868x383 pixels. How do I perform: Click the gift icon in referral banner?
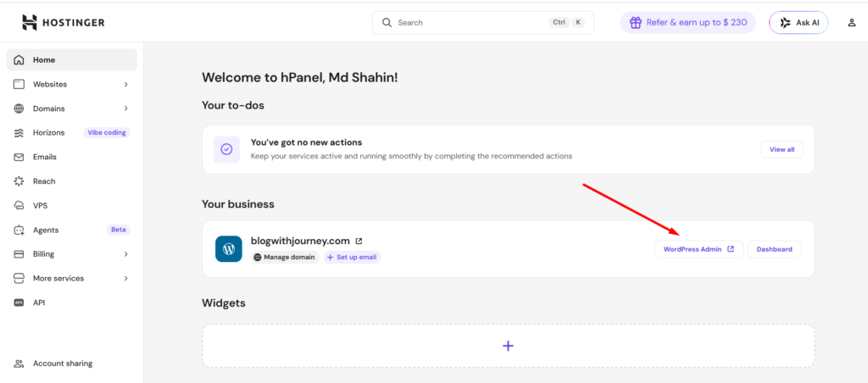coord(634,22)
